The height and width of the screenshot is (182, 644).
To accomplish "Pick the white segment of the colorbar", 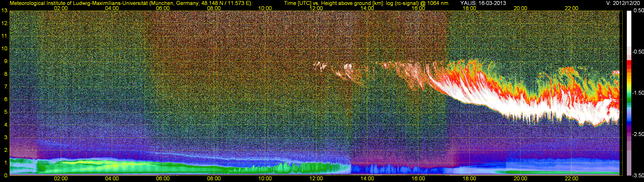I will coord(629,29).
